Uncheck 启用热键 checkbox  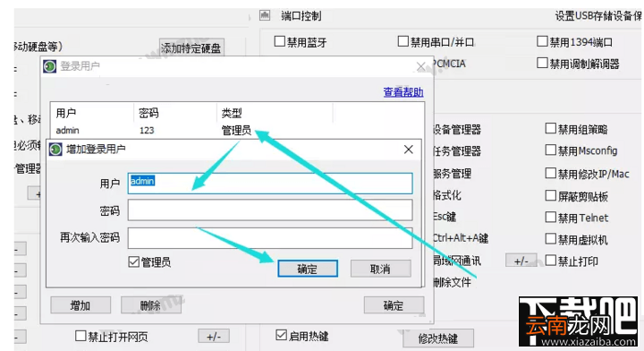282,336
